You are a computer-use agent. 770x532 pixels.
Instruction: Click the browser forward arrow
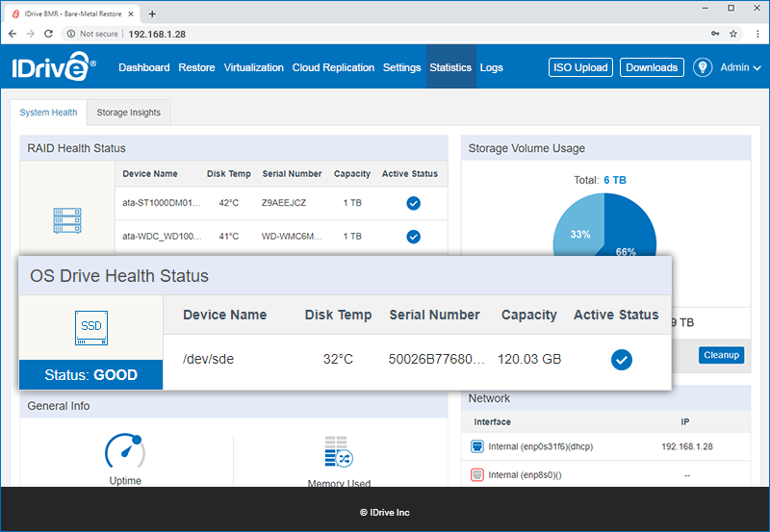[x=30, y=34]
